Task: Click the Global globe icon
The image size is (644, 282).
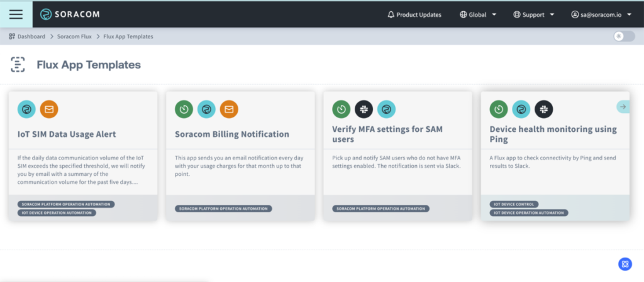Action: (x=463, y=14)
